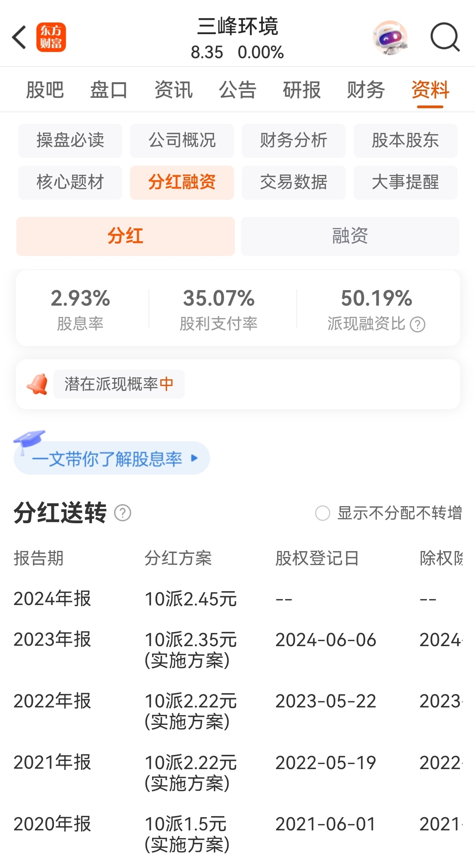Image resolution: width=475 pixels, height=868 pixels.
Task: Open the 公告 tab
Action: [x=237, y=90]
